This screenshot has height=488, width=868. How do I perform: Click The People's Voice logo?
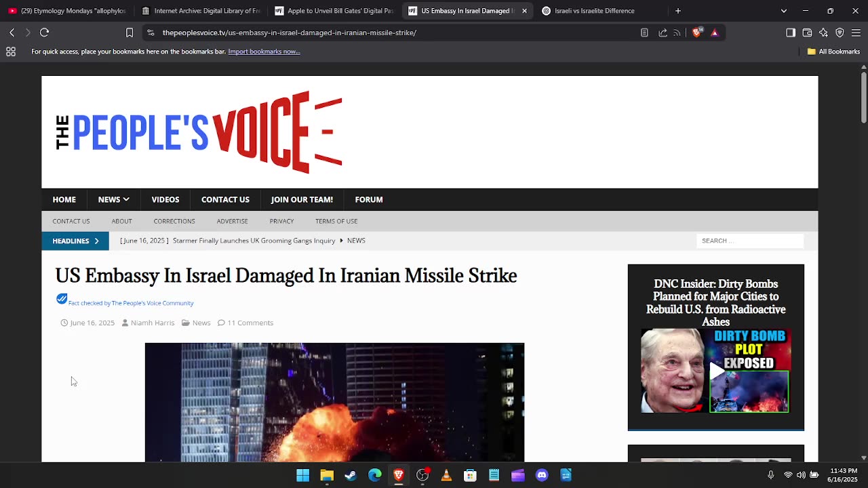199,131
